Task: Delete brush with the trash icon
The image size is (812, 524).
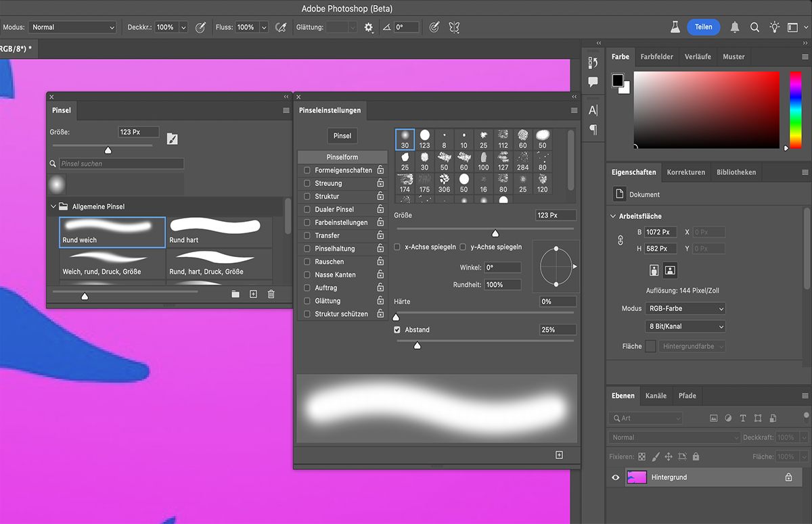Action: (x=271, y=294)
